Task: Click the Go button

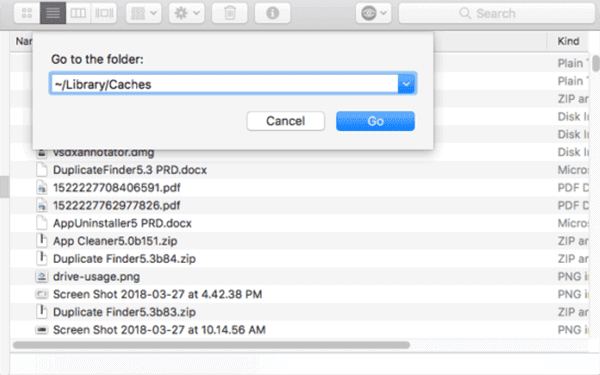Action: [375, 121]
